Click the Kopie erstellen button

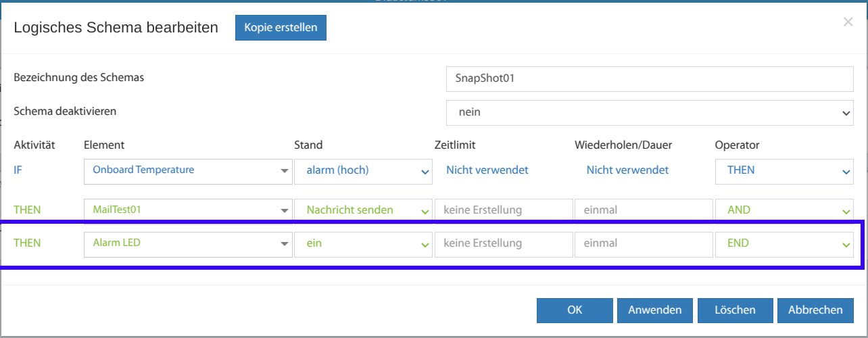click(x=281, y=28)
